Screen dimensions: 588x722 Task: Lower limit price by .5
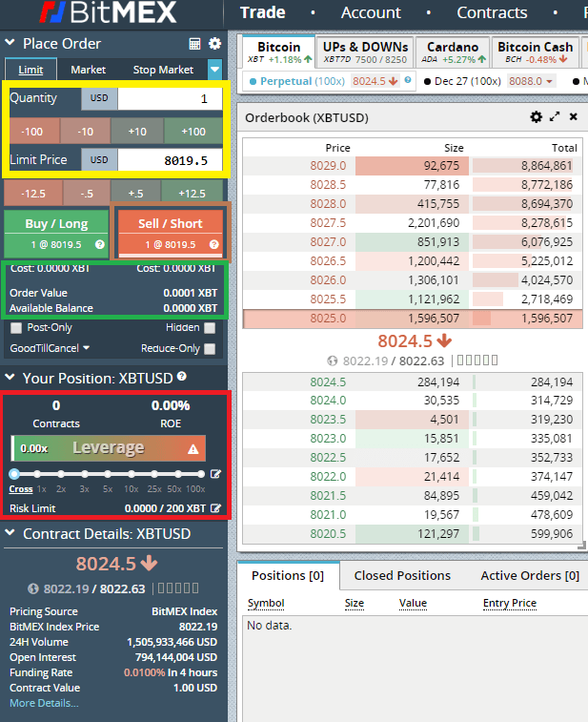(87, 194)
